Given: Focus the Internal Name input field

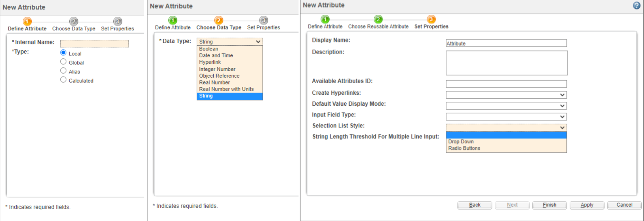Looking at the screenshot, I should [x=94, y=44].
